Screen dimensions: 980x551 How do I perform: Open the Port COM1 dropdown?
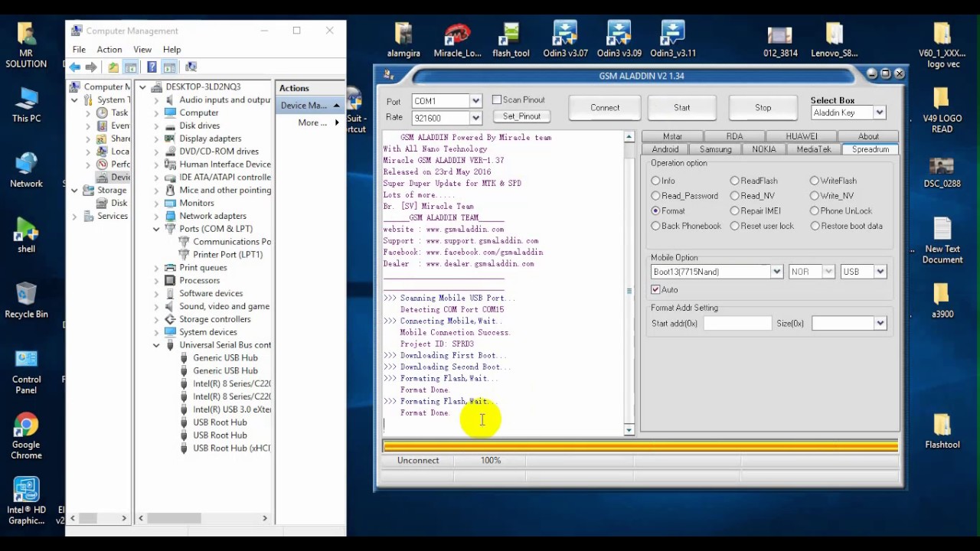tap(475, 101)
